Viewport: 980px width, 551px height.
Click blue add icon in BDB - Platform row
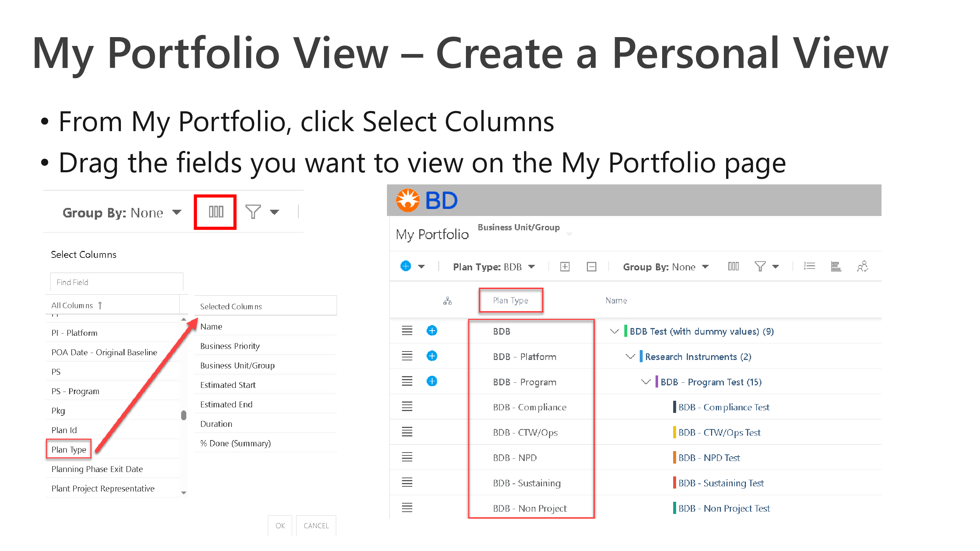coord(432,356)
